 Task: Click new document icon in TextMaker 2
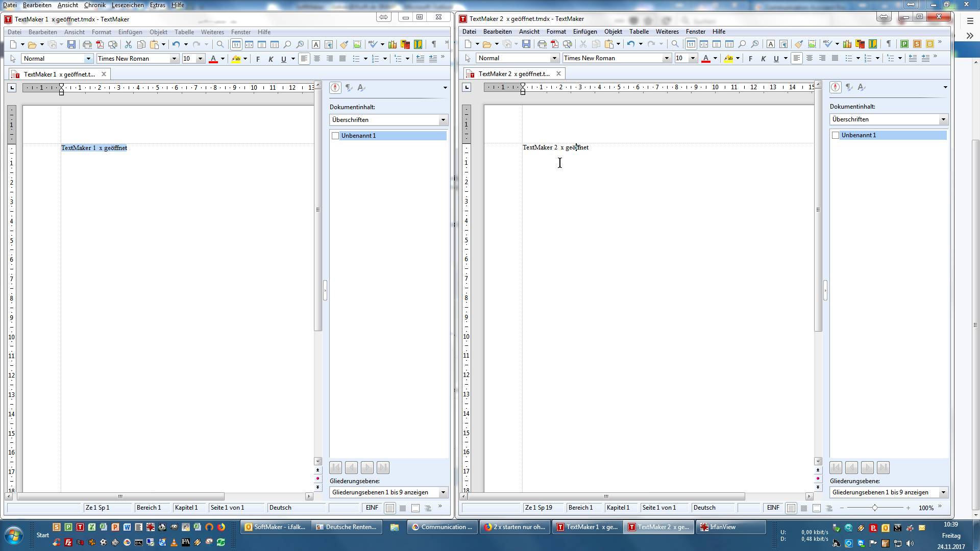[x=469, y=44]
